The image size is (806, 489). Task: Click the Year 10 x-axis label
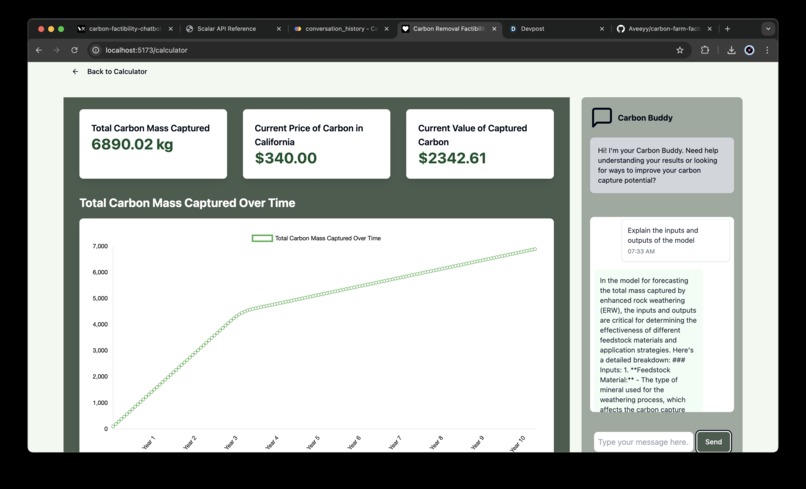pyautogui.click(x=518, y=443)
